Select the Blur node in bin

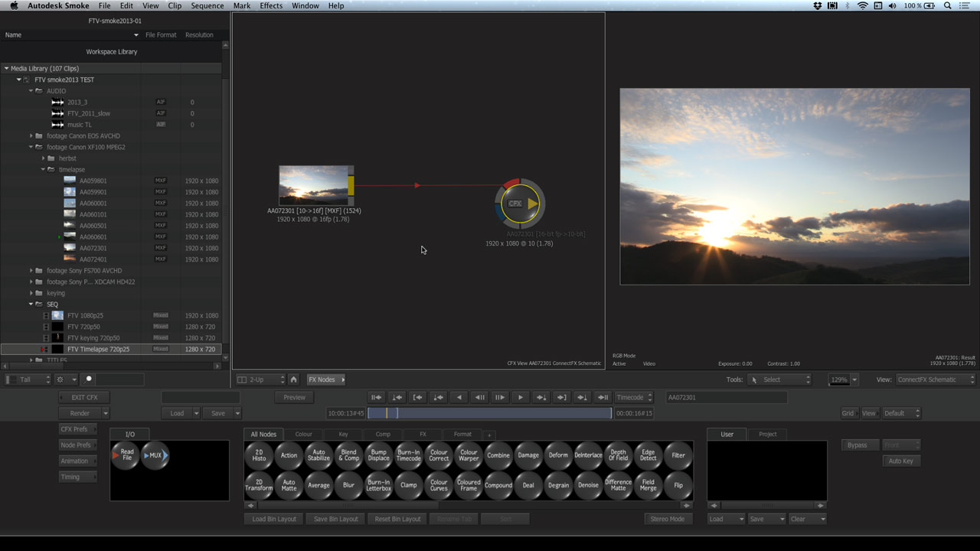click(348, 485)
